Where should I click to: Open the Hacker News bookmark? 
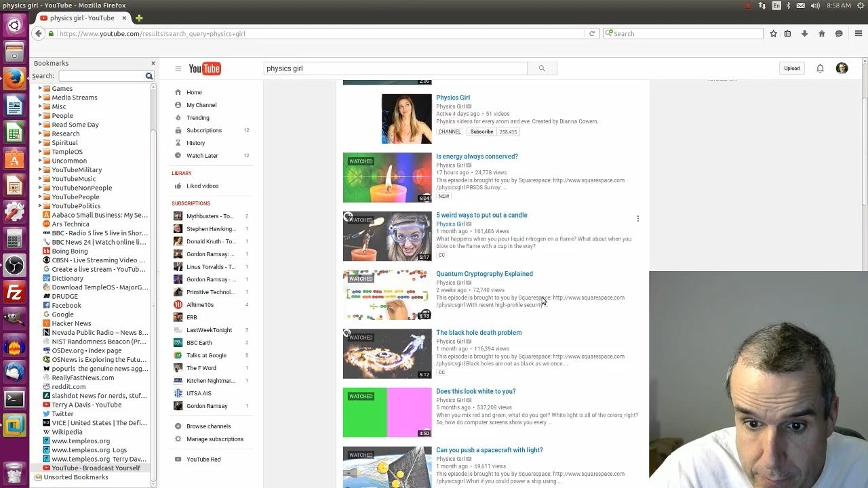point(71,323)
